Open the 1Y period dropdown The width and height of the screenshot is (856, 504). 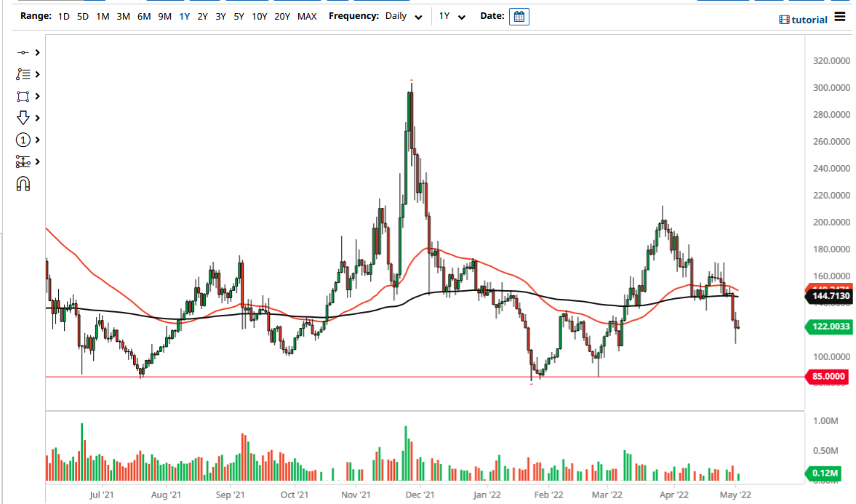pos(452,15)
